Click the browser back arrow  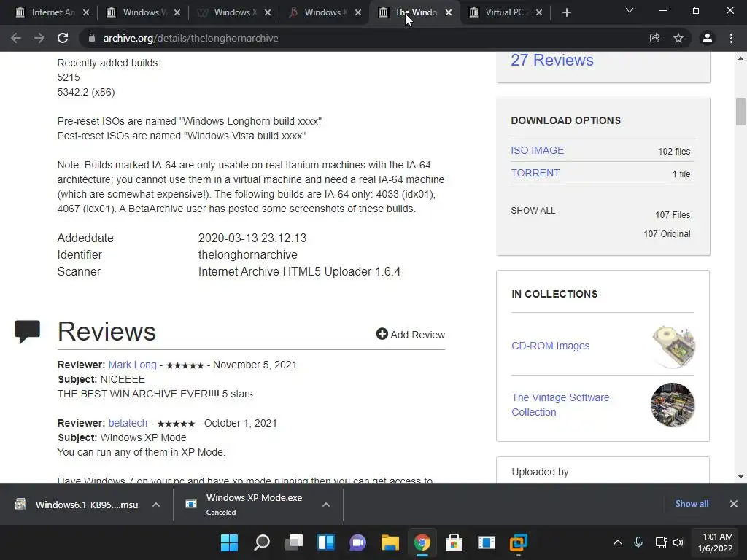pos(16,38)
